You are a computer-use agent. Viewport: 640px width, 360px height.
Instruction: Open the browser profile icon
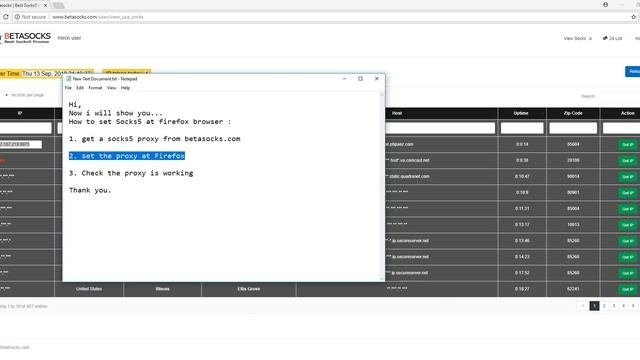(605, 4)
